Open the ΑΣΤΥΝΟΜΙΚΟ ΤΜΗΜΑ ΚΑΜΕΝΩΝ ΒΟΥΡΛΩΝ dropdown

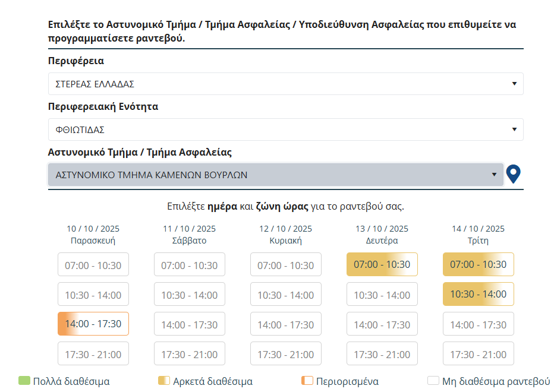(275, 175)
